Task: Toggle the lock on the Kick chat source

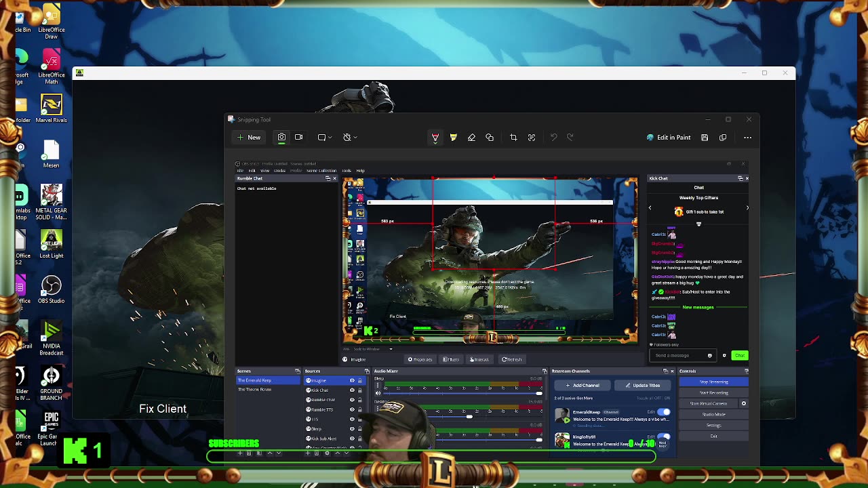Action: pyautogui.click(x=360, y=390)
